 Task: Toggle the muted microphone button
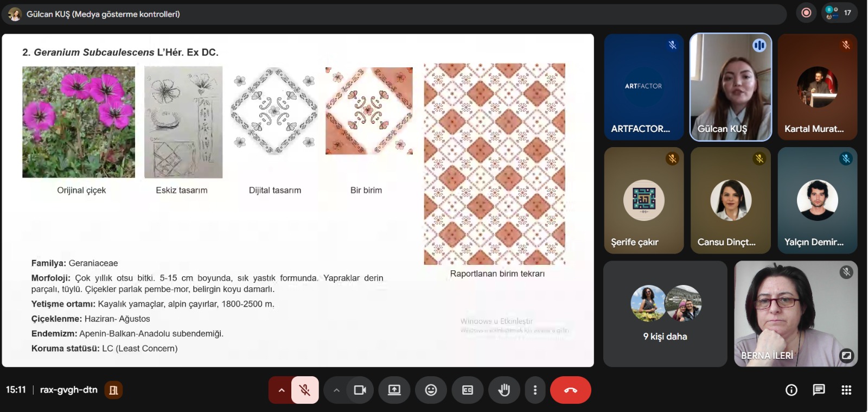305,390
